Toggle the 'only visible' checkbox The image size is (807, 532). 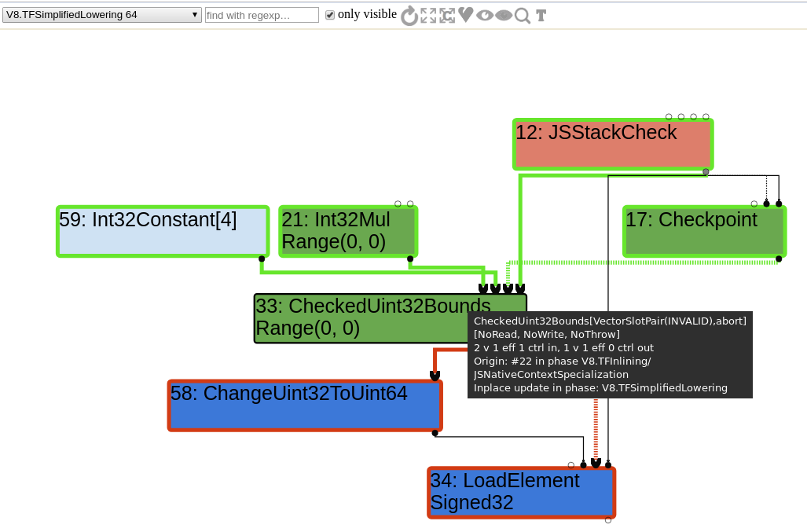pyautogui.click(x=330, y=16)
